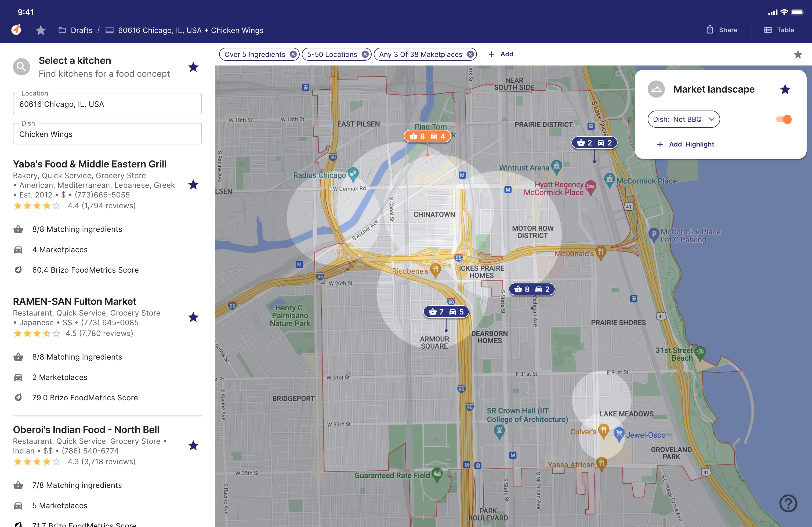This screenshot has height=527, width=812.
Task: Click the Dish input field
Action: point(107,134)
